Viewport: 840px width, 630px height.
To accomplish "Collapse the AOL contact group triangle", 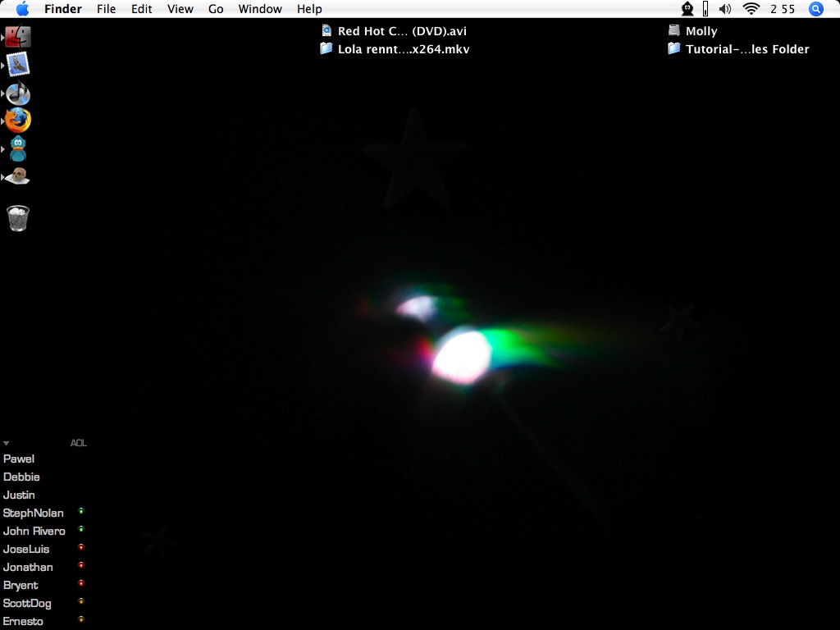I will 7,443.
